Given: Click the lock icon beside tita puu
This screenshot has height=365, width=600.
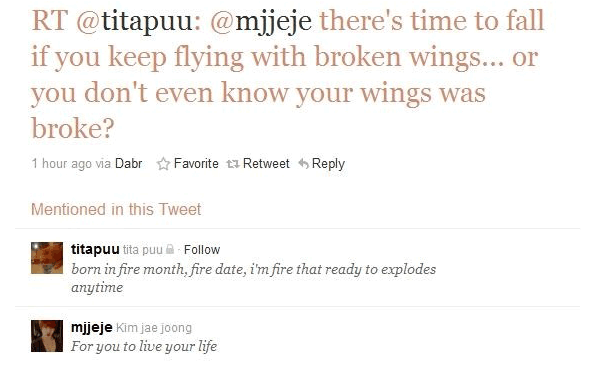Looking at the screenshot, I should click(170, 249).
